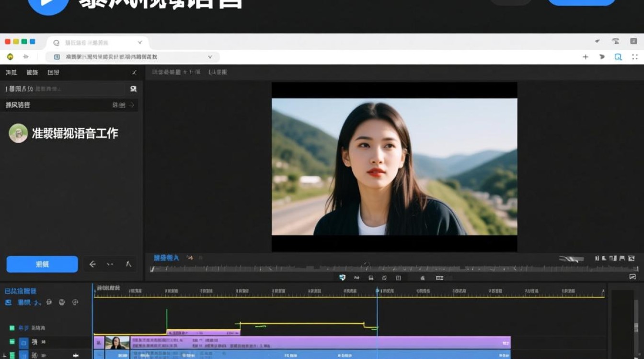The width and height of the screenshot is (644, 359).
Task: Toggle the blue square on the purple video track header
Action: pyautogui.click(x=23, y=342)
